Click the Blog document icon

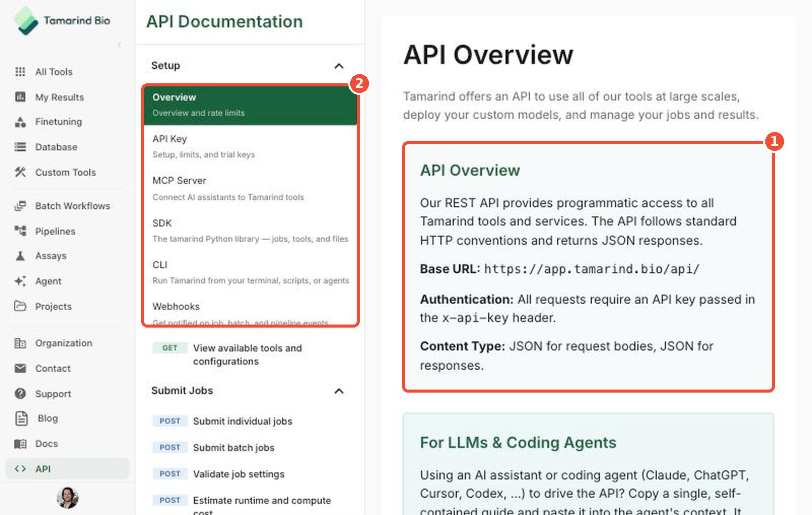21,418
